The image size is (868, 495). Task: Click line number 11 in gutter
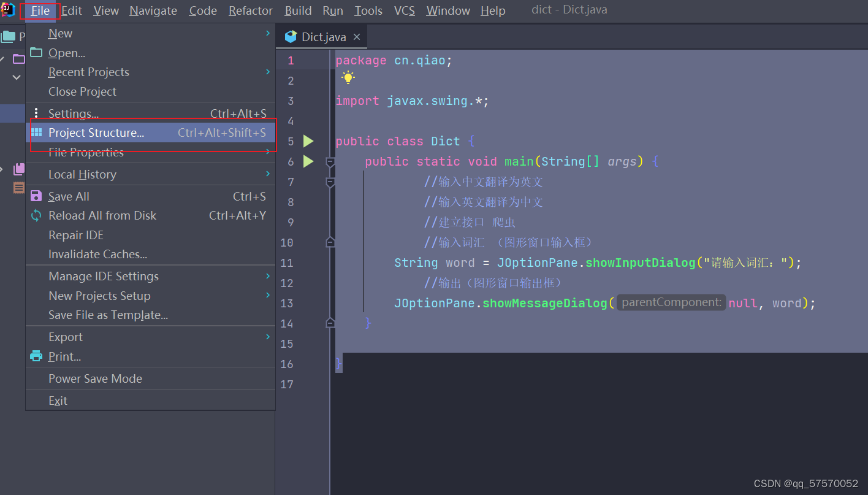point(287,263)
